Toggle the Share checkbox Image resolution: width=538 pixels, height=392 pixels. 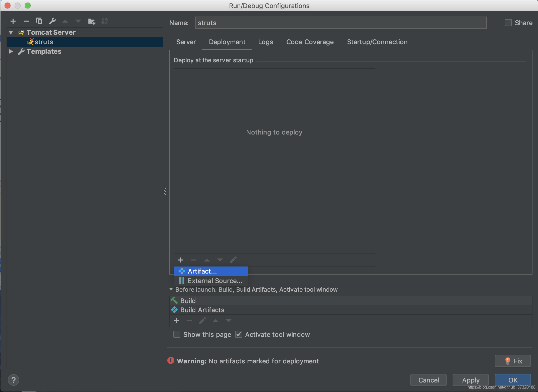click(508, 23)
